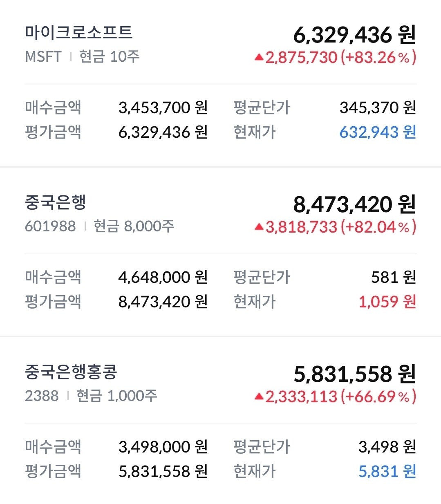Screen dimensions: 441x504
Task: Click the red up-triangle beside 3,818,733
Action: pyautogui.click(x=258, y=227)
